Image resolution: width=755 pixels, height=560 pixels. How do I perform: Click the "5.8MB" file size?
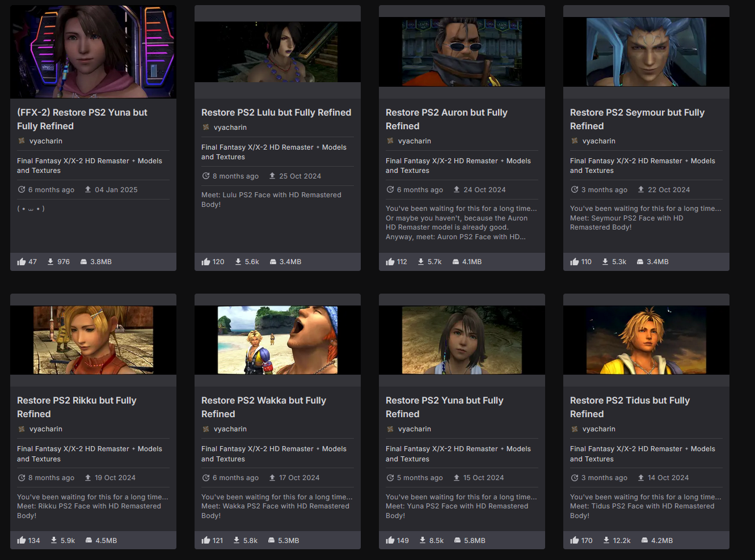(x=475, y=541)
